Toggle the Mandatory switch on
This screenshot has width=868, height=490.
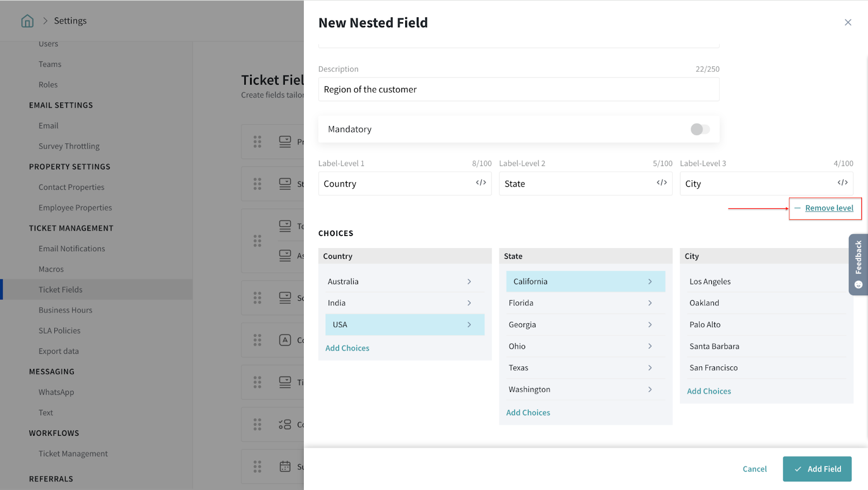pos(700,129)
